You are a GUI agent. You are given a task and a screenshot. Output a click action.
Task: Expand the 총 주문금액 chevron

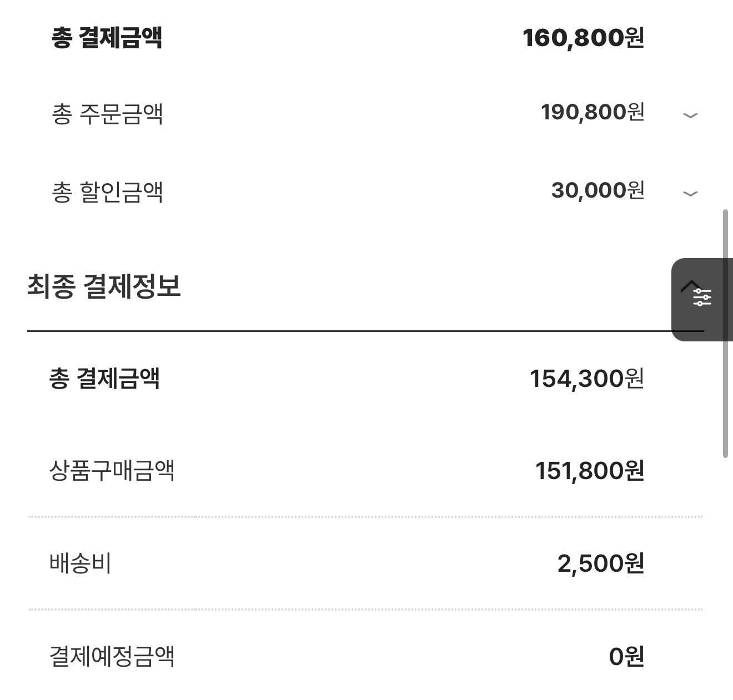coord(690,115)
